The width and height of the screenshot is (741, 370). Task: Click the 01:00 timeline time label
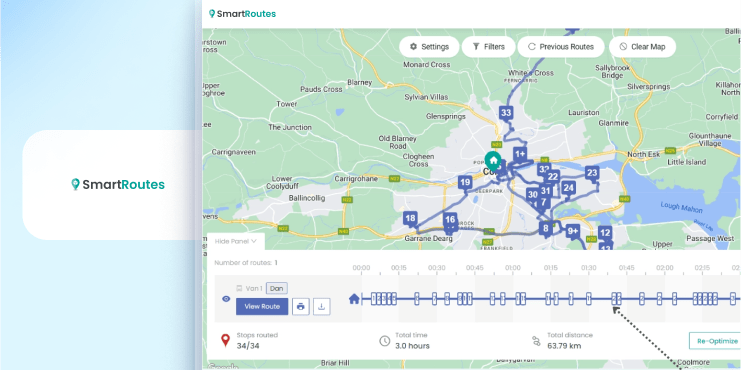512,268
